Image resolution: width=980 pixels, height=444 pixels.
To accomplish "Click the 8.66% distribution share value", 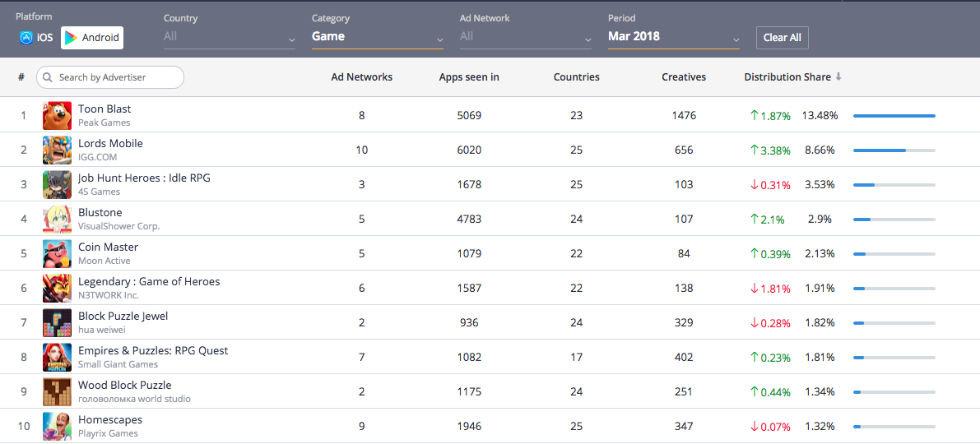I will [821, 150].
